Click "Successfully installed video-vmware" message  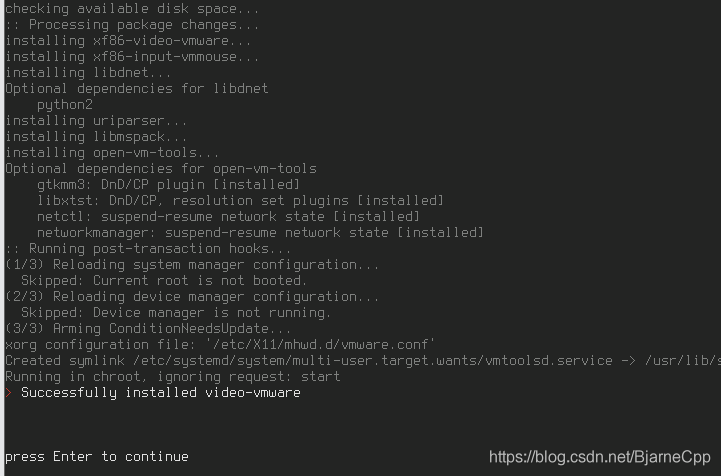(x=160, y=393)
